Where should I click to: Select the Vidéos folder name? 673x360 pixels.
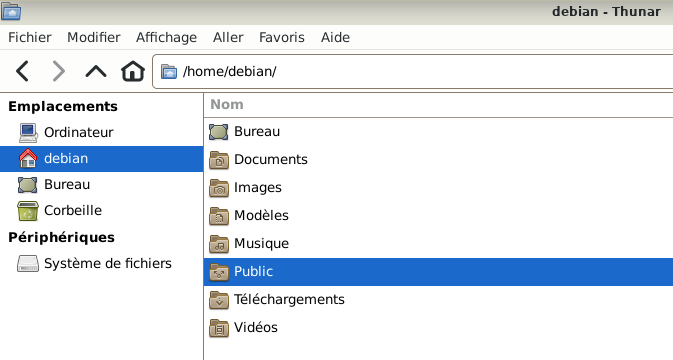(256, 327)
